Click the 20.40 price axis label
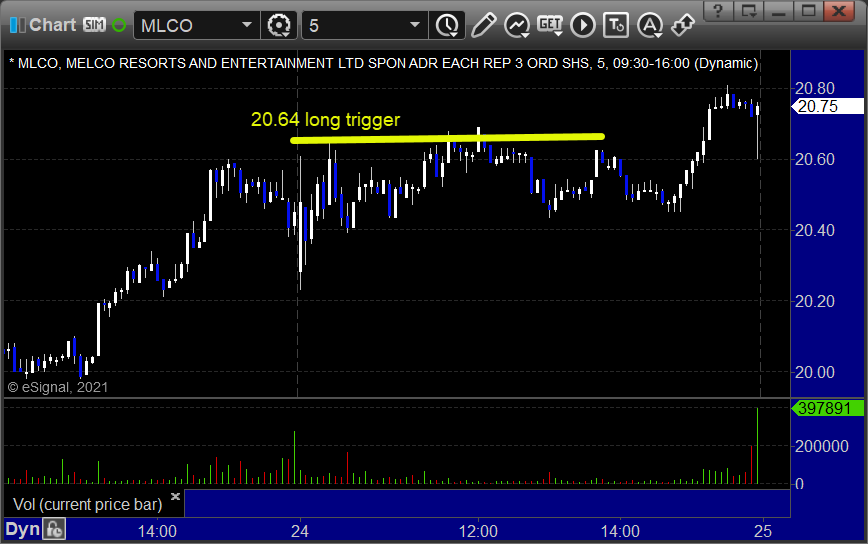868x544 pixels. pyautogui.click(x=815, y=230)
